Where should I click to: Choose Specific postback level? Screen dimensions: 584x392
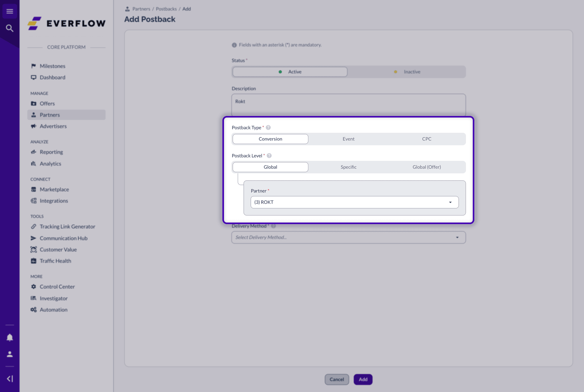tap(348, 167)
